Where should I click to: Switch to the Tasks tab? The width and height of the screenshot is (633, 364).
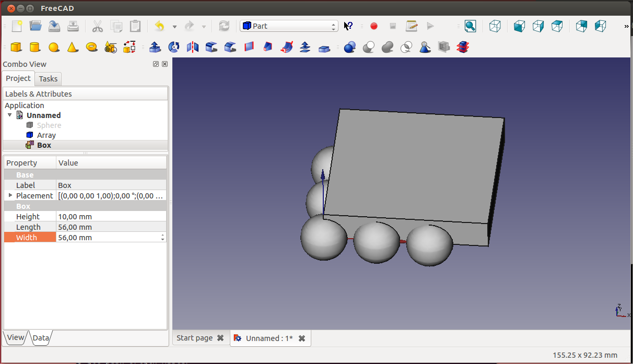click(x=48, y=79)
